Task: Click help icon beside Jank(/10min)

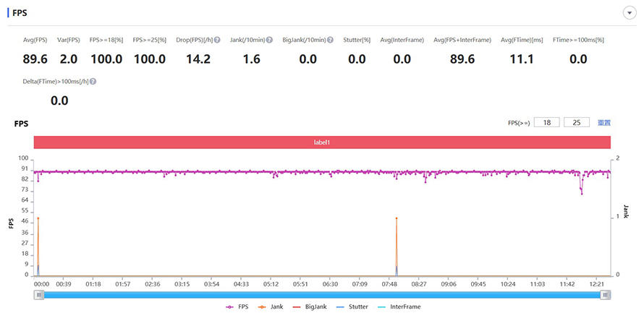Action: tap(269, 40)
